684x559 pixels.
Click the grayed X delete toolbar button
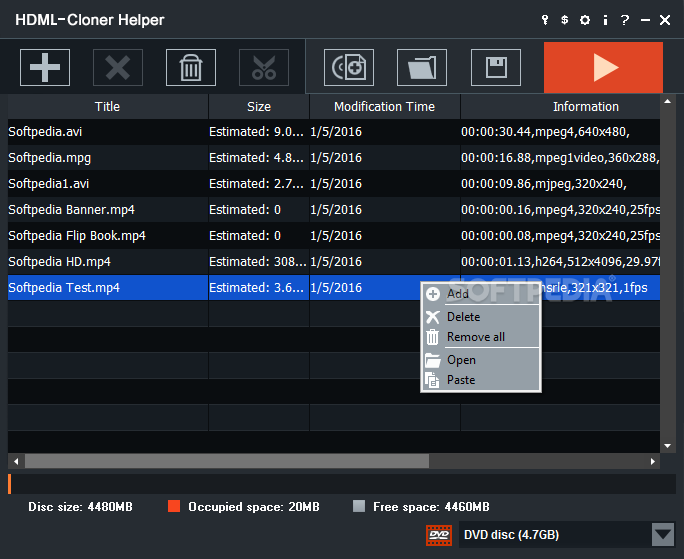(118, 67)
